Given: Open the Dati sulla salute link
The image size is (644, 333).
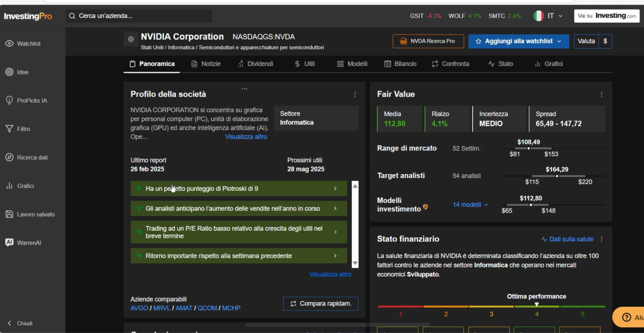Looking at the screenshot, I should coord(567,239).
